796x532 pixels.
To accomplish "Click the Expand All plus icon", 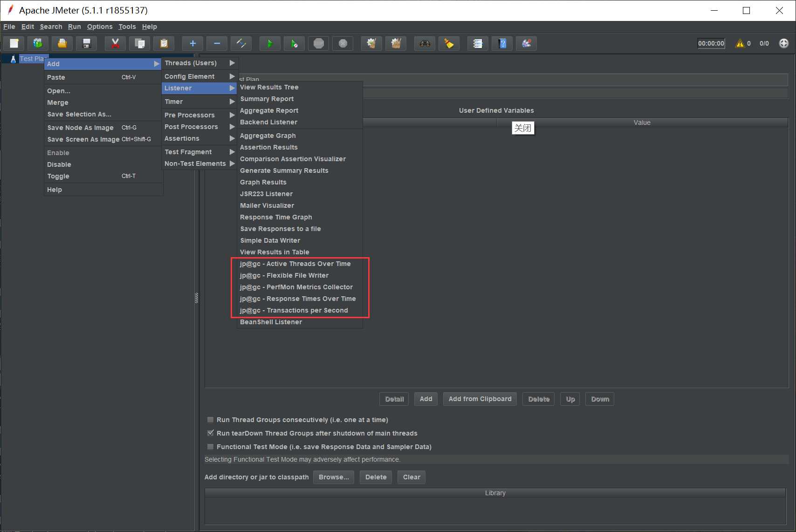I will click(x=192, y=43).
